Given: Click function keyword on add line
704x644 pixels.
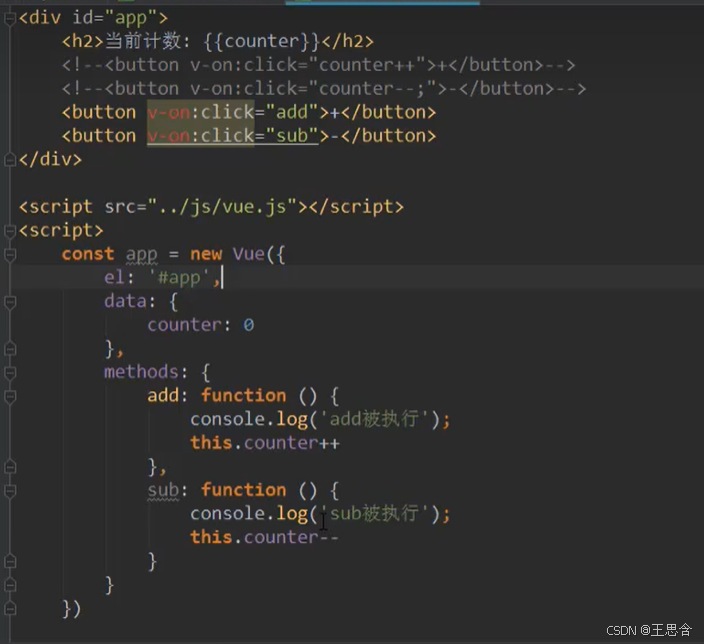Looking at the screenshot, I should point(243,396).
